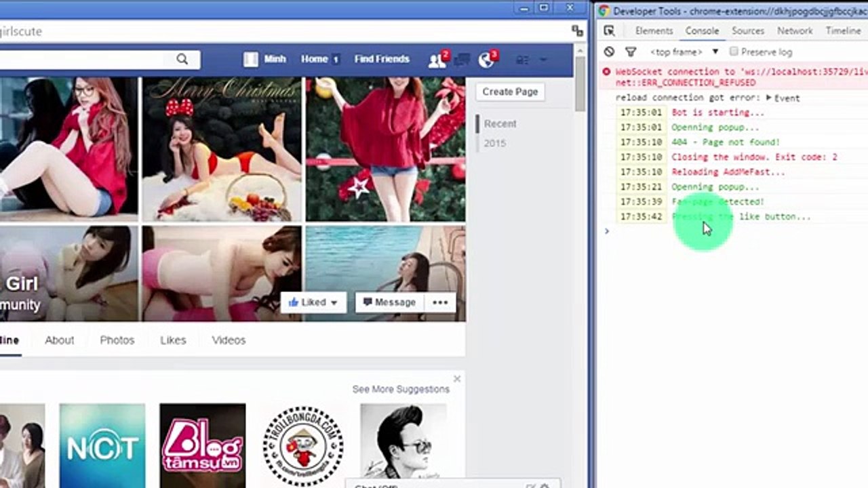
Task: Close the page suggestions panel
Action: tap(457, 378)
